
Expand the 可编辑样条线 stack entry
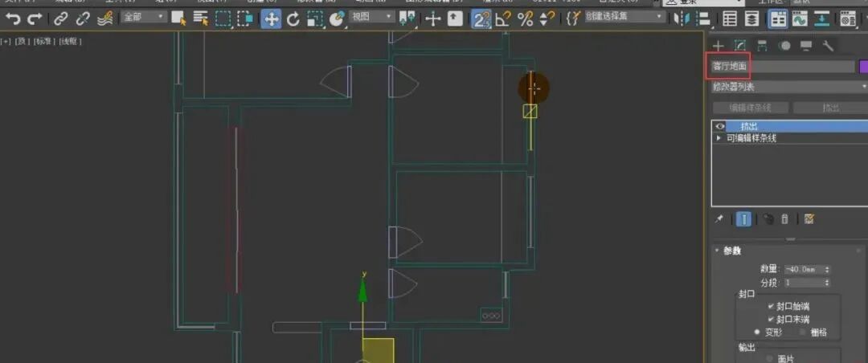[719, 138]
